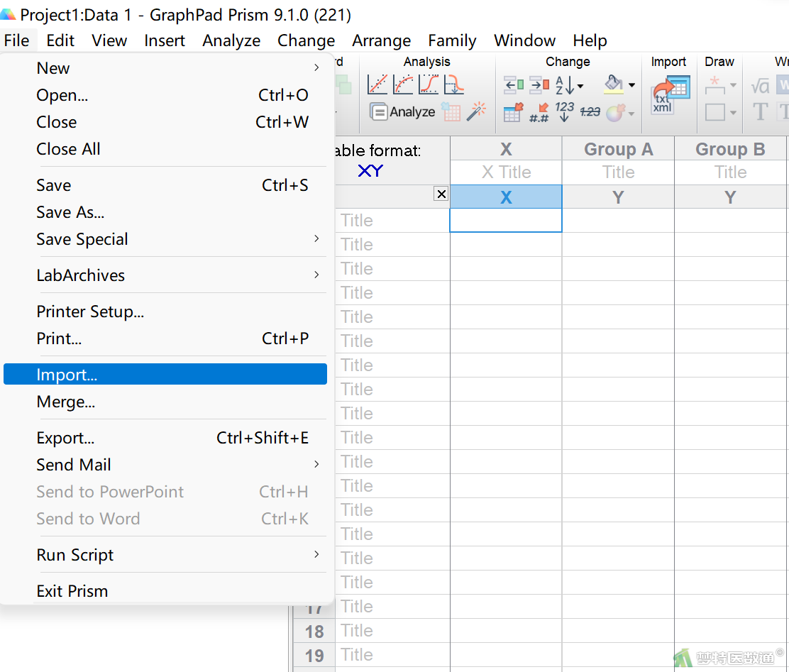The image size is (789, 672).
Task: Click the green insert-column-left icon
Action: pyautogui.click(x=514, y=84)
